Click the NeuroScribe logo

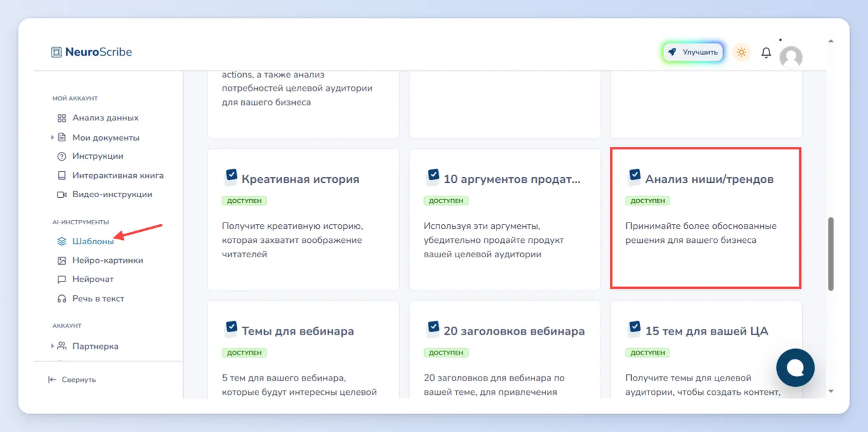[92, 52]
